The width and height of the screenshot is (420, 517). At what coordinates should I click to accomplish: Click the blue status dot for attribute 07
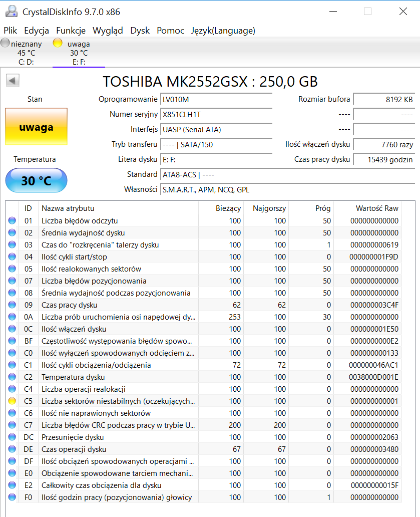[12, 281]
